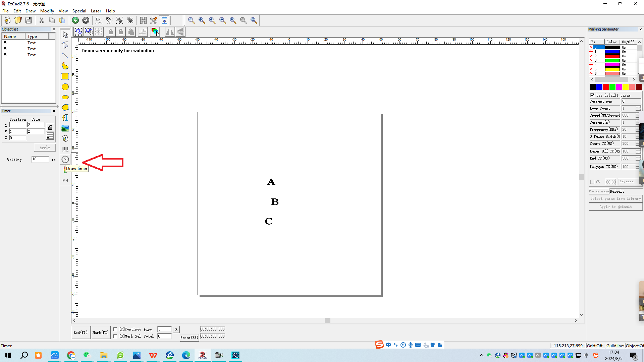Select the Barcode tool
This screenshot has height=362, width=644.
65,149
